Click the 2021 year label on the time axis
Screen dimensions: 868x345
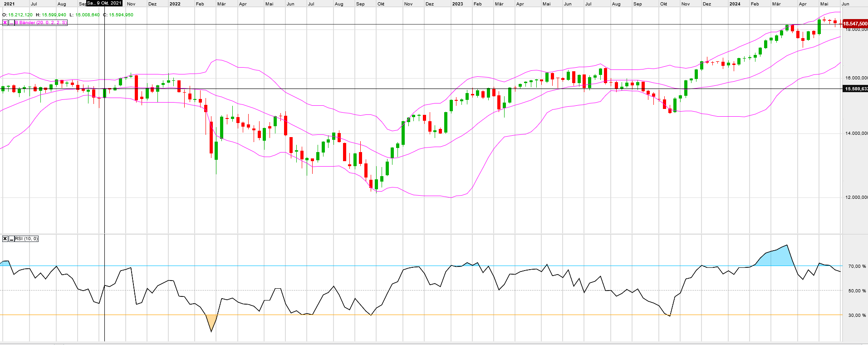point(9,4)
